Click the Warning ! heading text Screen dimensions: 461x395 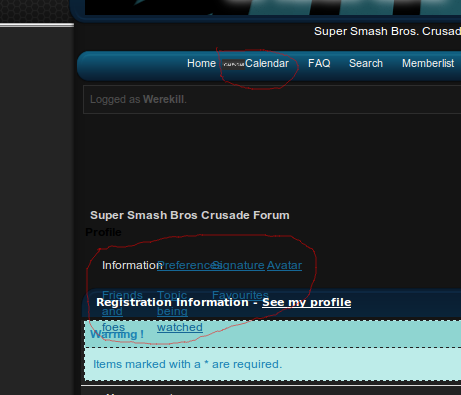coord(117,334)
